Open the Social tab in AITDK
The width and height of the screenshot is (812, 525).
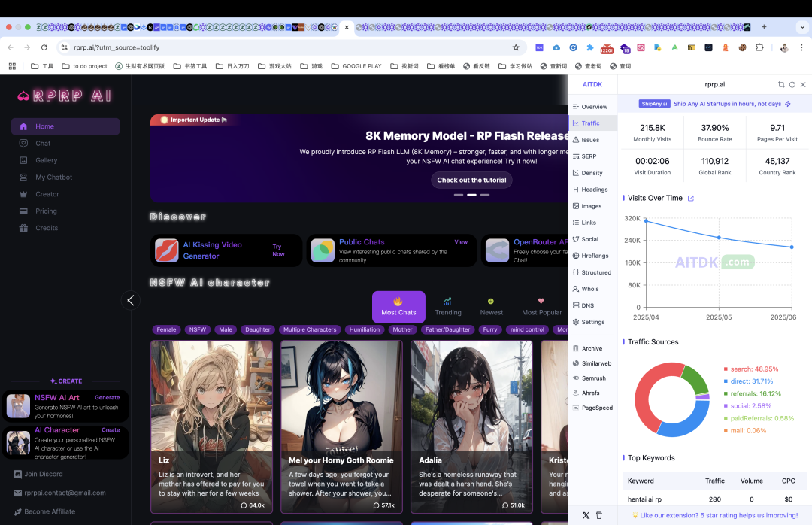593,239
